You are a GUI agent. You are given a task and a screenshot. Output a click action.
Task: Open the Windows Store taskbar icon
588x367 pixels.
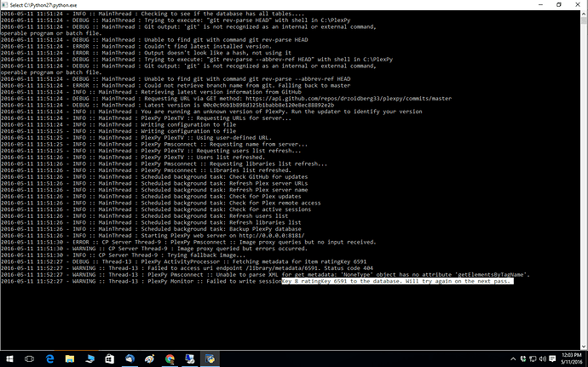109,359
